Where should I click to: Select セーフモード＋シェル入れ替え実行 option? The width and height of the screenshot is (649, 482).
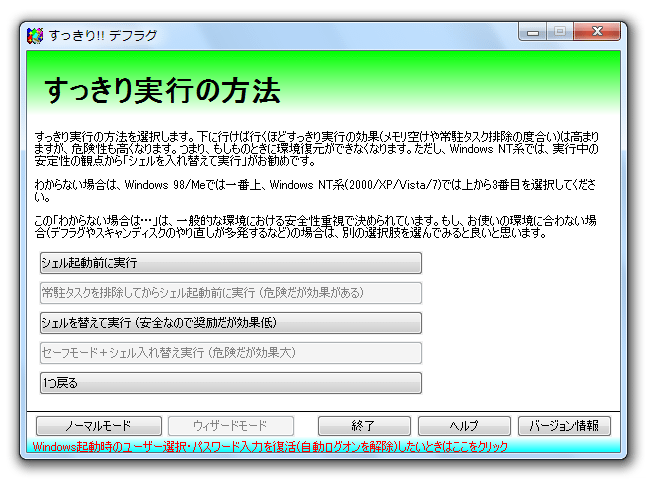[231, 353]
